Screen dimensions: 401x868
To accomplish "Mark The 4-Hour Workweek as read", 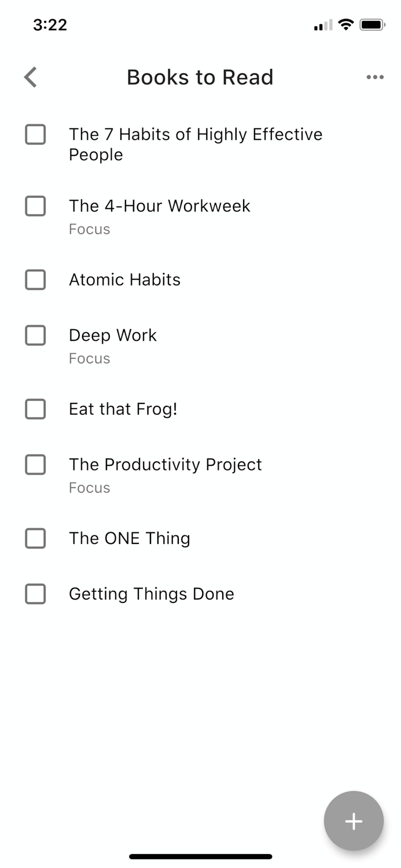I will 35,206.
